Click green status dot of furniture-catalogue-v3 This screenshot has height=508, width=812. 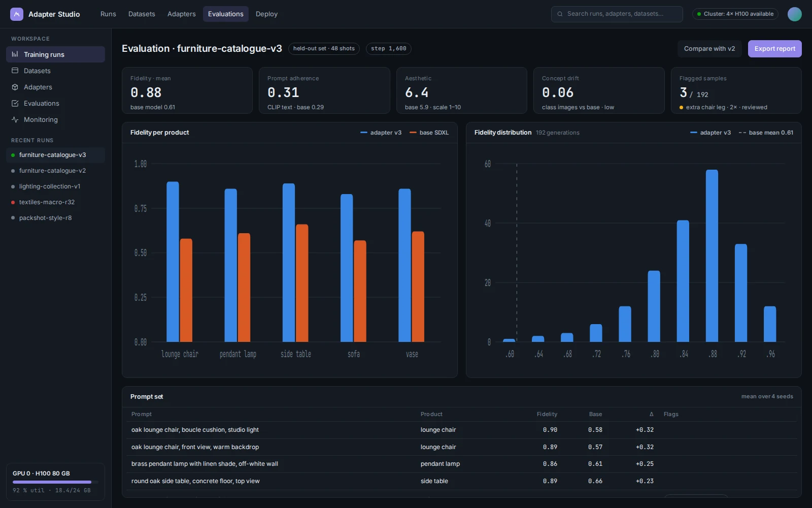click(x=13, y=155)
